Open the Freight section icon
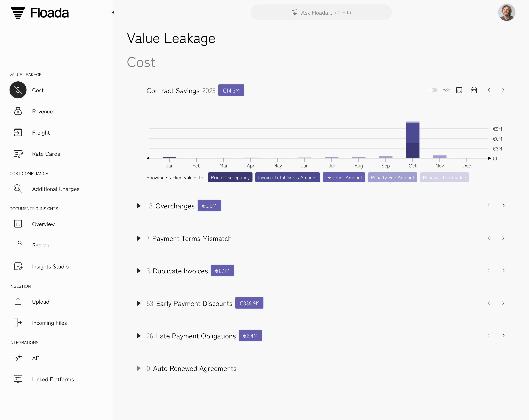 pyautogui.click(x=18, y=133)
